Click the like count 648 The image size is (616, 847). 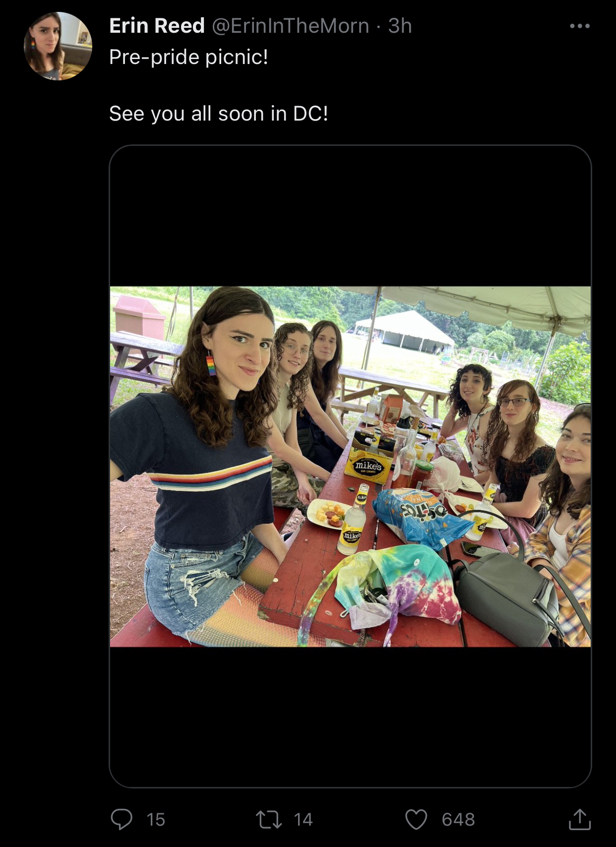click(458, 819)
